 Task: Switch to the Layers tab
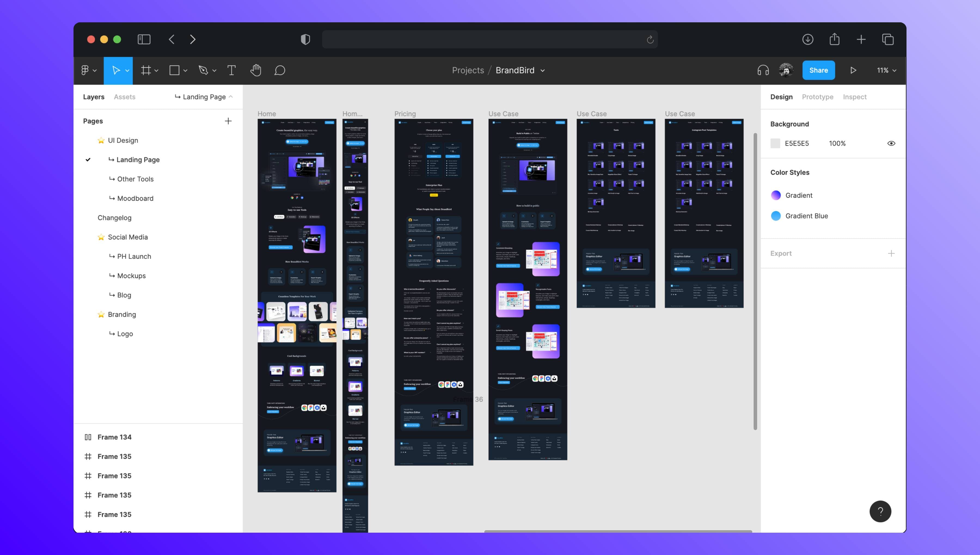[x=94, y=97]
